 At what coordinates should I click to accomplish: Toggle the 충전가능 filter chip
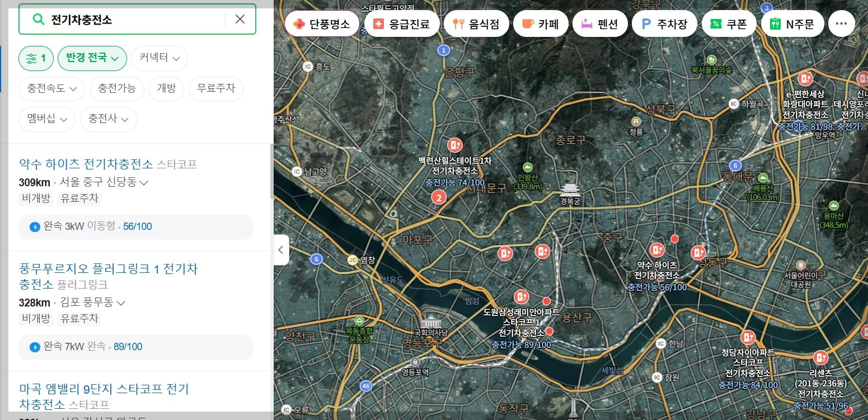coord(116,88)
